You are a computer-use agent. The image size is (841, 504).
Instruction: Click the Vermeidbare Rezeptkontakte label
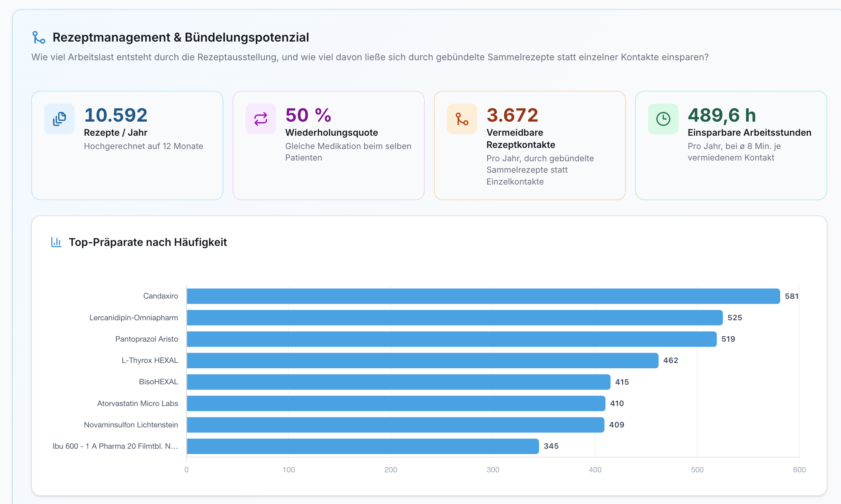click(521, 139)
